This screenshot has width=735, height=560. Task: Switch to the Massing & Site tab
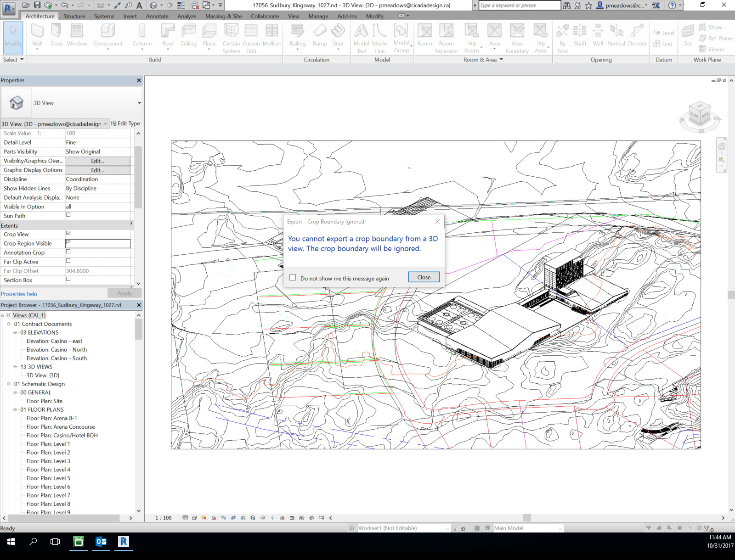tap(223, 16)
